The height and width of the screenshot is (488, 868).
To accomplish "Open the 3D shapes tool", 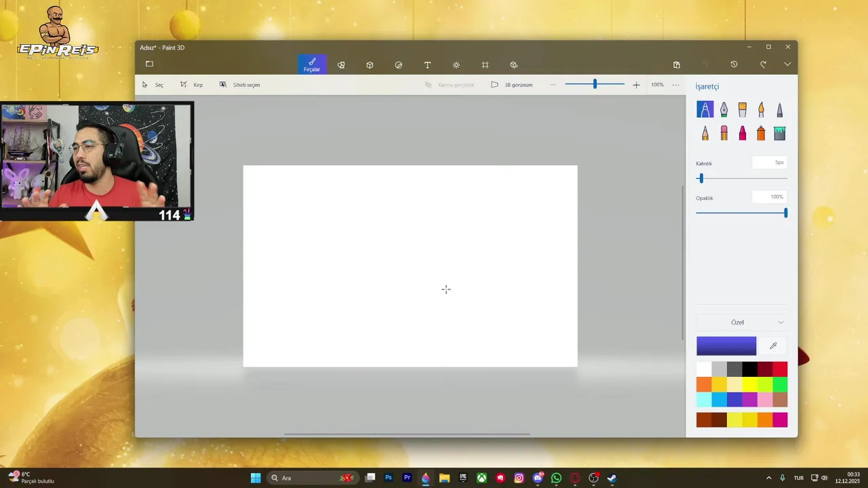I will coord(370,65).
